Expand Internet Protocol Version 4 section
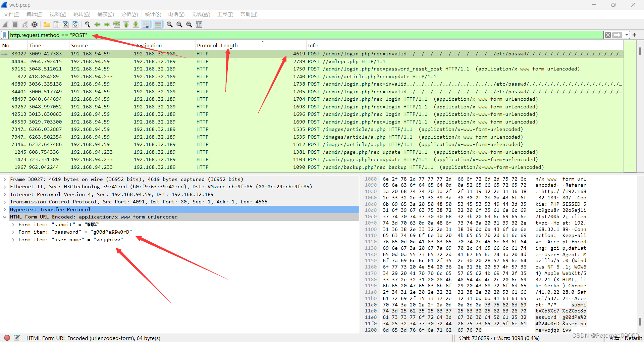The width and height of the screenshot is (644, 342). 5,194
